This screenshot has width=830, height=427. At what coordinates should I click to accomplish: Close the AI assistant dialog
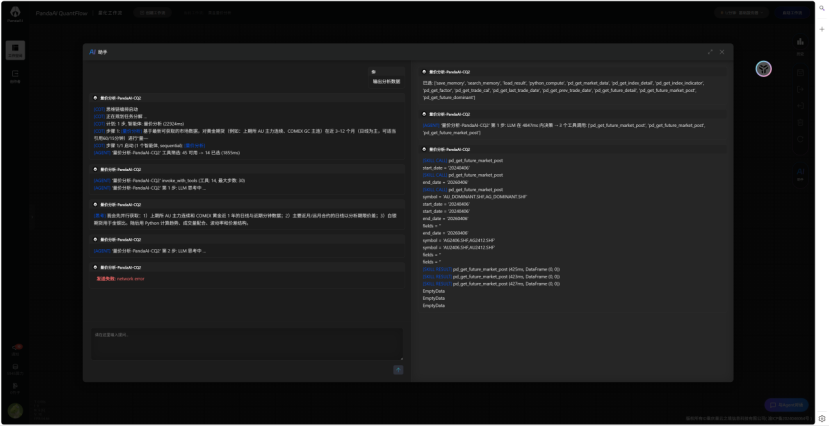722,51
